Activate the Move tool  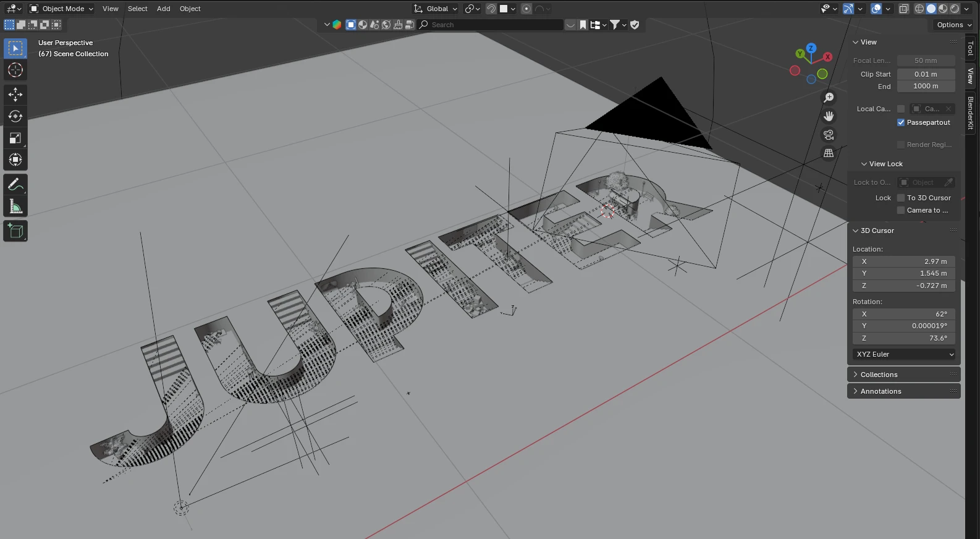click(x=15, y=94)
